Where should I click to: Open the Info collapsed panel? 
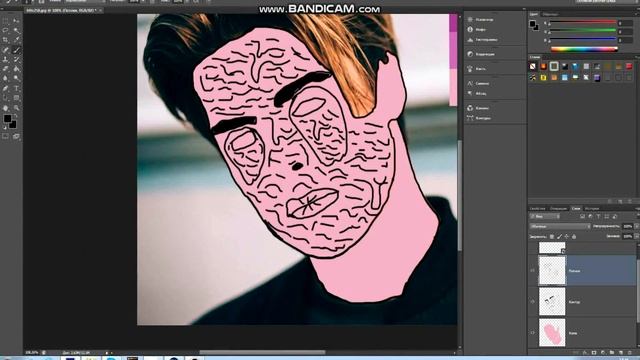[476, 29]
